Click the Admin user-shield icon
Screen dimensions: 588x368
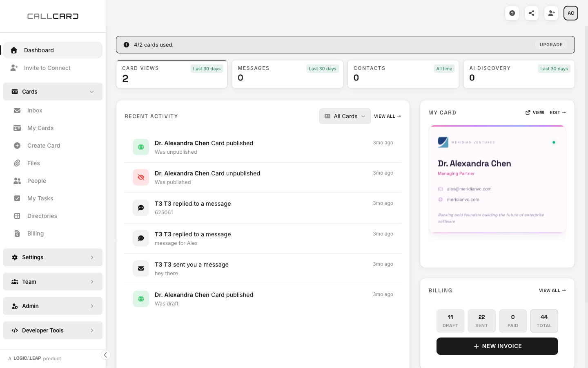pyautogui.click(x=15, y=306)
